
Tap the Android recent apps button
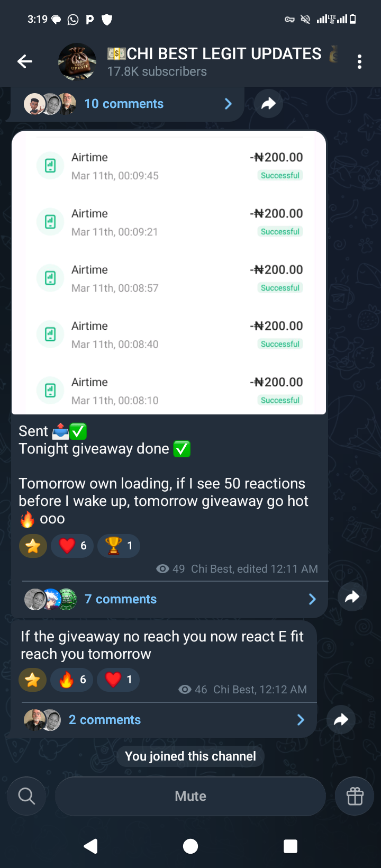[x=291, y=846]
